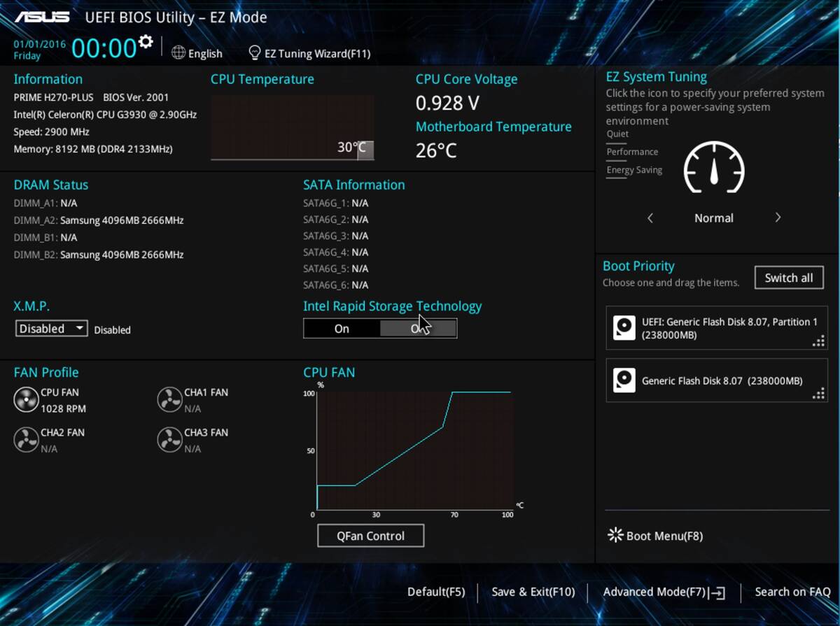Launch EZ Tuning Wizard(F11)
The width and height of the screenshot is (840, 626).
[310, 53]
